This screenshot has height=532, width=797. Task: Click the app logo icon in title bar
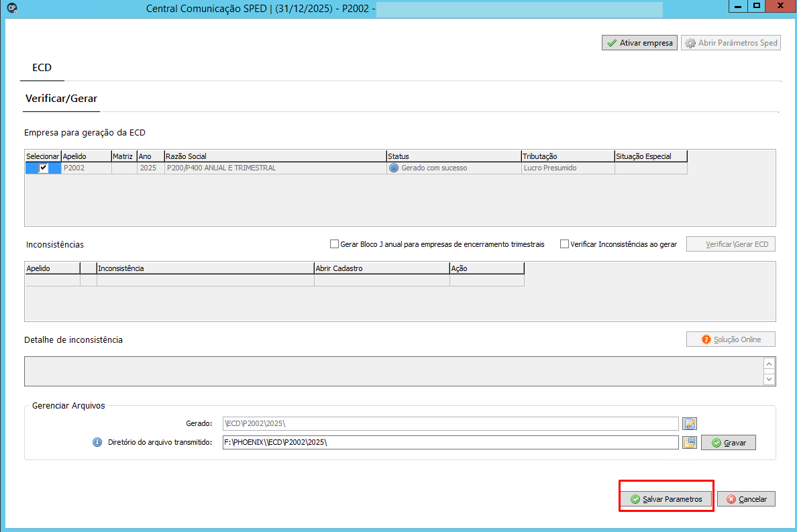12,7
